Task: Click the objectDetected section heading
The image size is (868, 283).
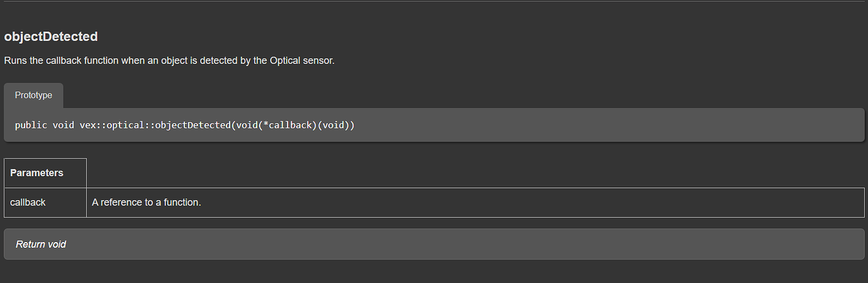Action: pyautogui.click(x=51, y=36)
